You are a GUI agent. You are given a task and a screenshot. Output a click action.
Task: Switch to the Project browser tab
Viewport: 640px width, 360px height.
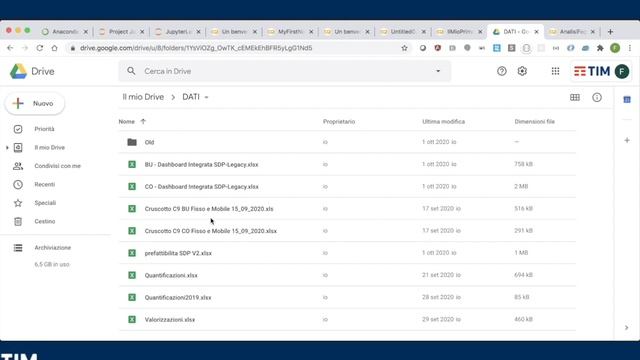coord(121,31)
